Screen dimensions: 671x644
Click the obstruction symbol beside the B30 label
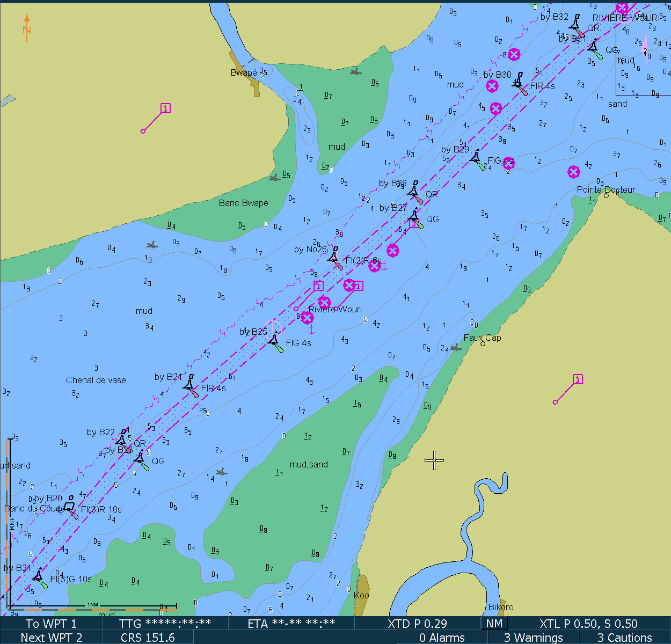pyautogui.click(x=492, y=86)
